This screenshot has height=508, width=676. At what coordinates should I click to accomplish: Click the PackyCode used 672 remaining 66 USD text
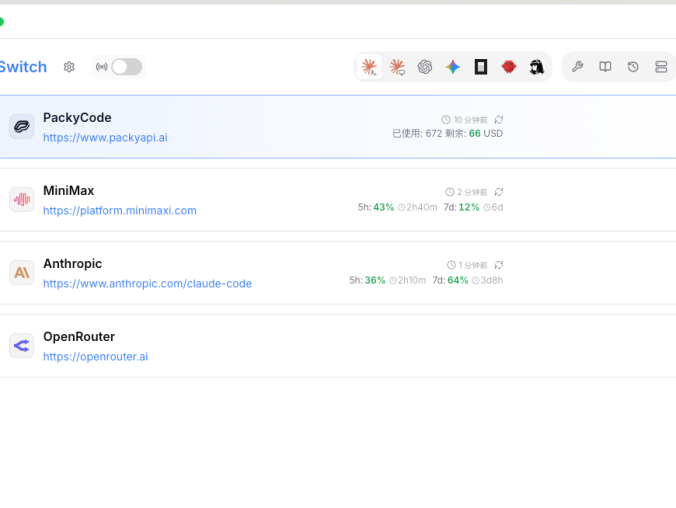[448, 133]
